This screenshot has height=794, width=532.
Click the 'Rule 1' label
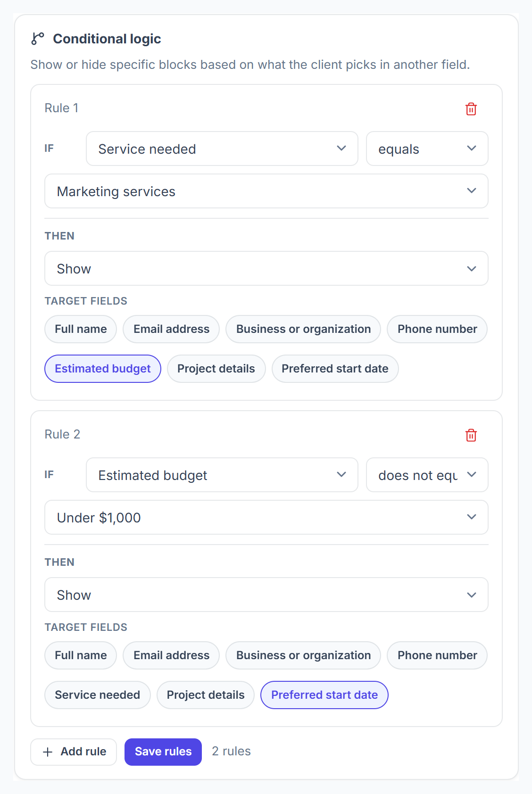click(x=61, y=108)
